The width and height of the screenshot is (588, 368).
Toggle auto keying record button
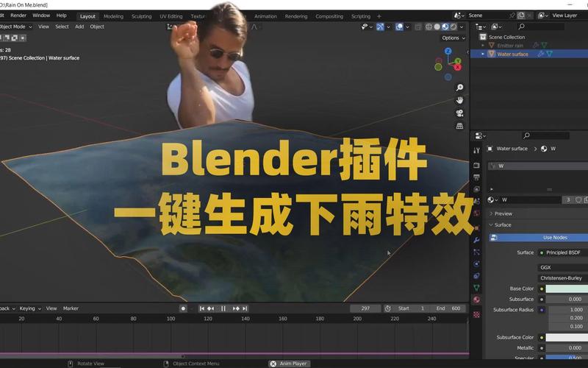183,308
